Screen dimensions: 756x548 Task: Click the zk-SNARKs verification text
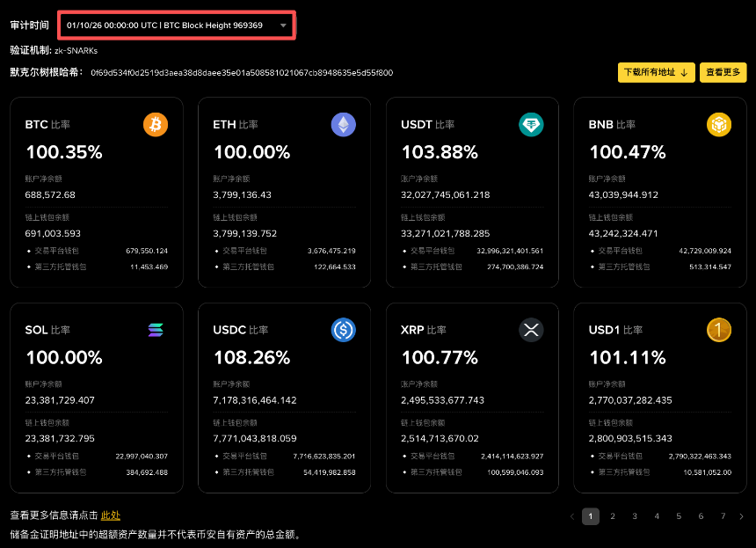point(76,51)
